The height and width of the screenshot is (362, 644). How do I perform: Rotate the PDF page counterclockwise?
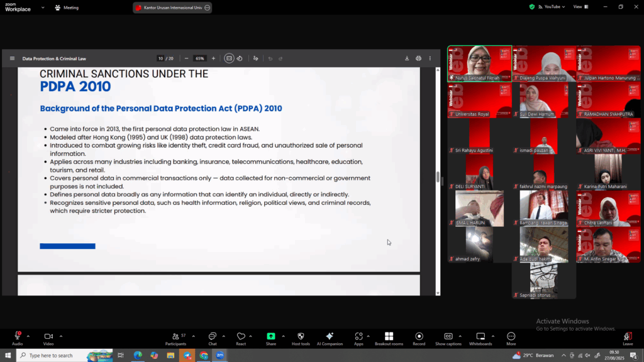tap(240, 58)
